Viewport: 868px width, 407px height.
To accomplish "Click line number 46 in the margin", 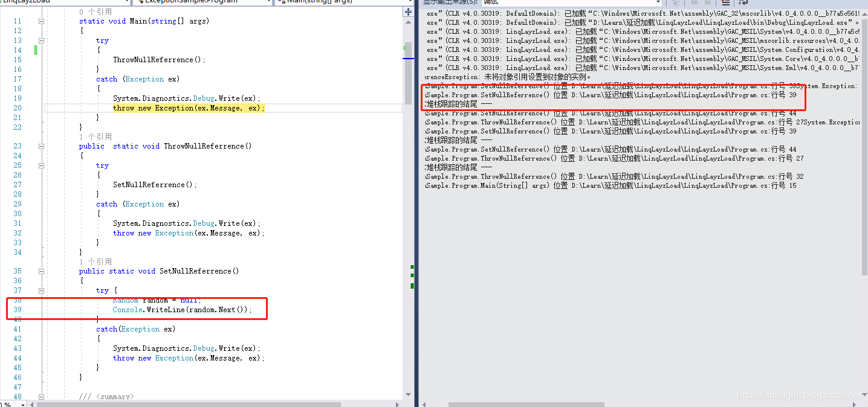I will [x=18, y=377].
